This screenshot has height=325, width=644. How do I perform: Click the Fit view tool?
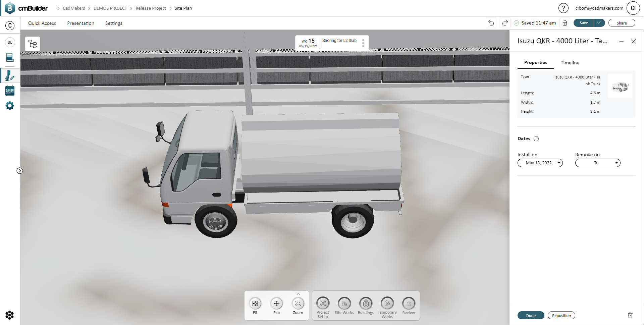[255, 306]
